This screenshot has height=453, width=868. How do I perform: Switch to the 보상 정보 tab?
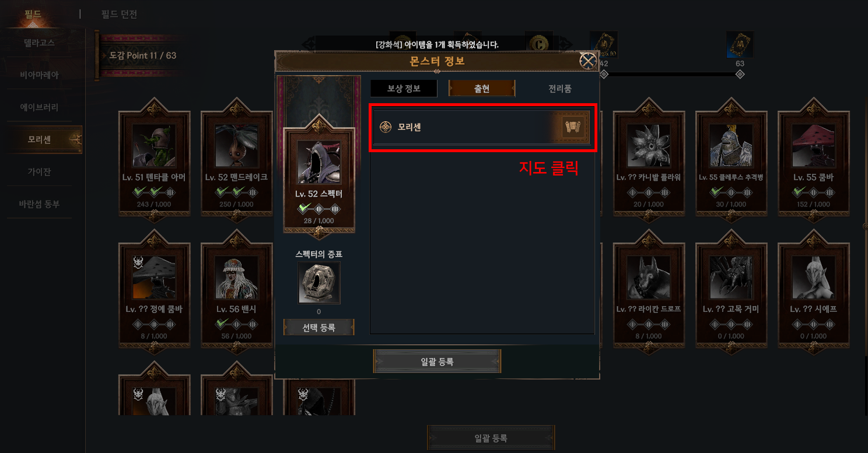pos(404,89)
